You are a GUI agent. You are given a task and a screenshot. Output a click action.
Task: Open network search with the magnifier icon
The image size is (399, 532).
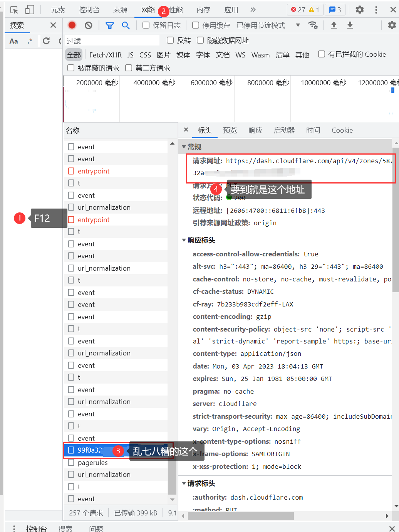(126, 25)
